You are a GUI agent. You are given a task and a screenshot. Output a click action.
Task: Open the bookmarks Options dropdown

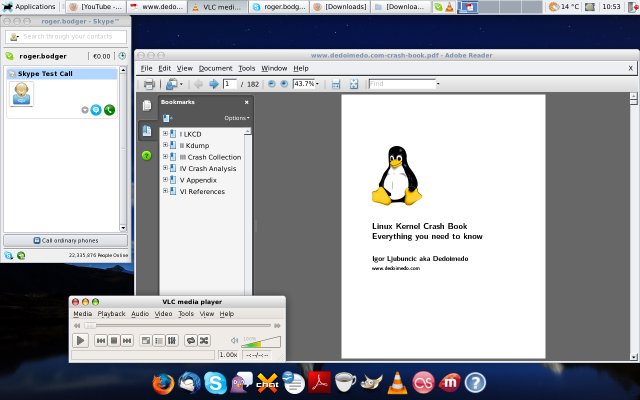point(236,118)
